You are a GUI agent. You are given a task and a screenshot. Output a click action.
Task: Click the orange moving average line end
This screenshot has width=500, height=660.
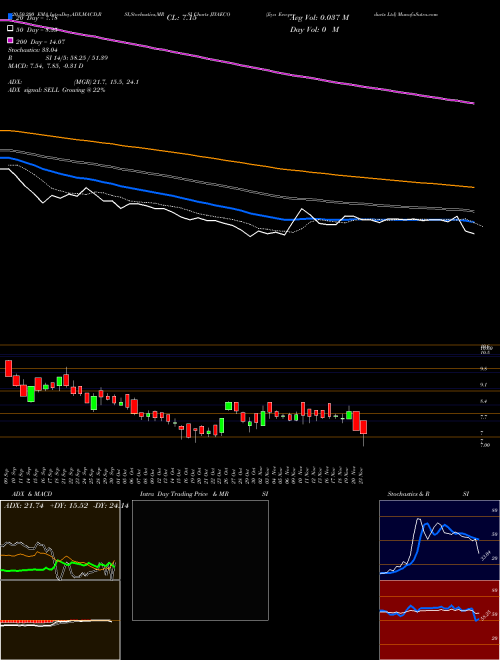pyautogui.click(x=472, y=187)
